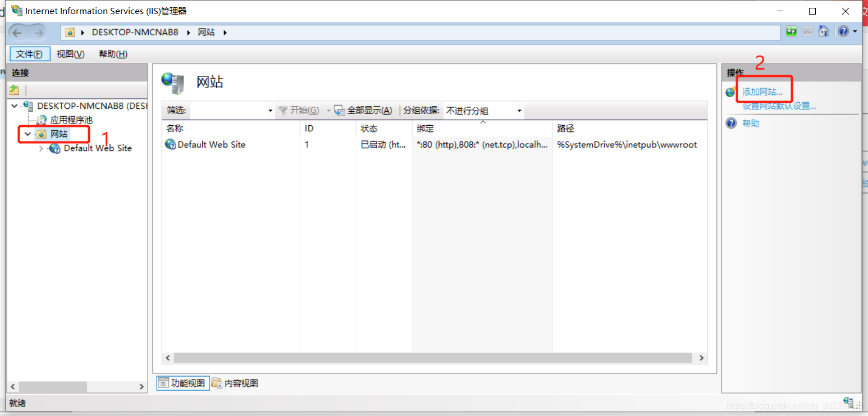
Task: Select 应用程序池 in connections tree
Action: [71, 120]
